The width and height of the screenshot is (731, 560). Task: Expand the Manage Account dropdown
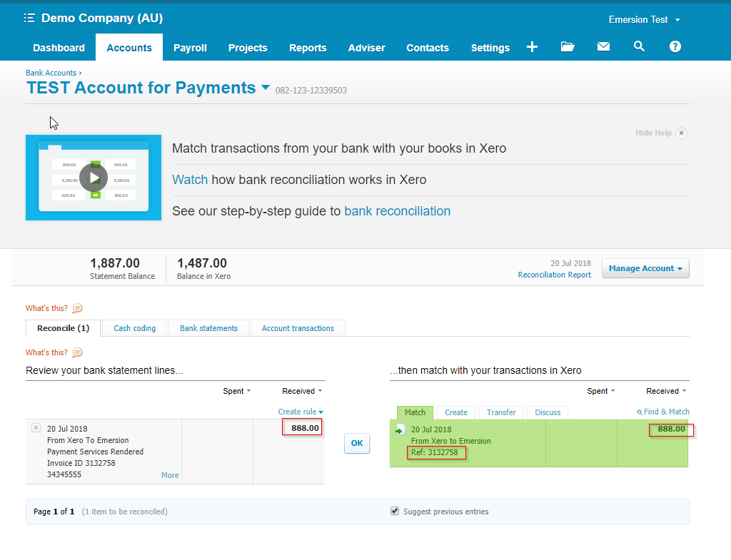[645, 268]
